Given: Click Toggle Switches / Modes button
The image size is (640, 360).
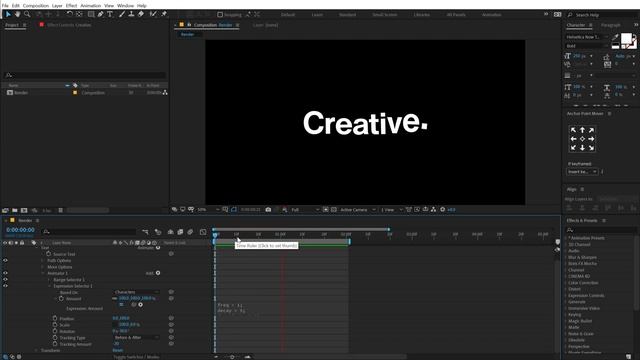Looking at the screenshot, I should click(x=136, y=357).
